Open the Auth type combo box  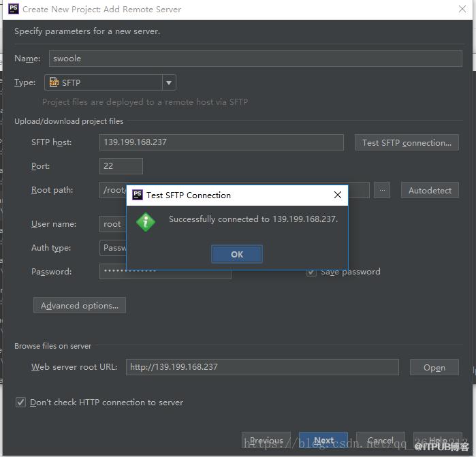(113, 248)
